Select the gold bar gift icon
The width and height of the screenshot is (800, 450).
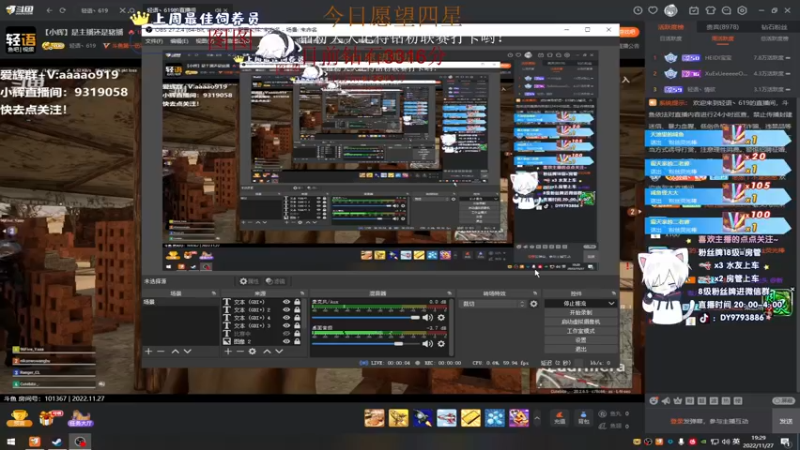(470, 418)
